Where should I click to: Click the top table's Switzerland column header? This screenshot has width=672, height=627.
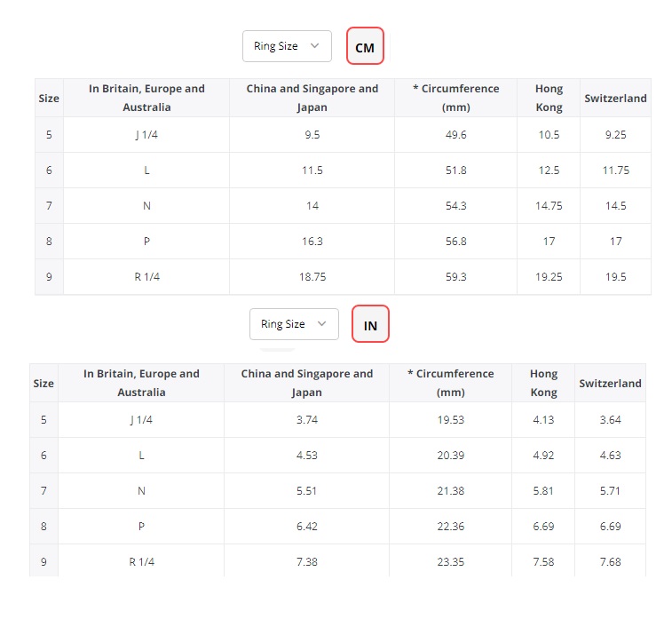615,98
